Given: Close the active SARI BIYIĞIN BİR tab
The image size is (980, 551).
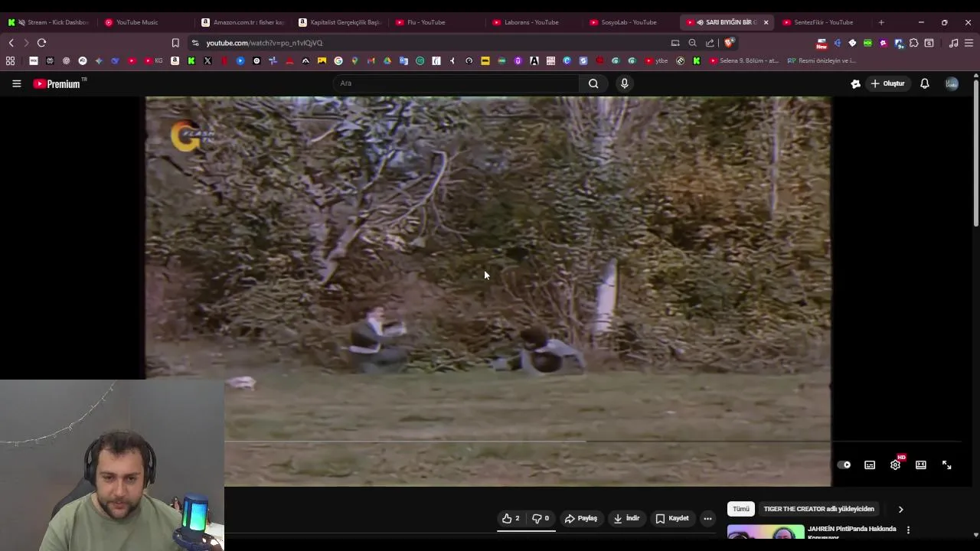Looking at the screenshot, I should coord(766,22).
